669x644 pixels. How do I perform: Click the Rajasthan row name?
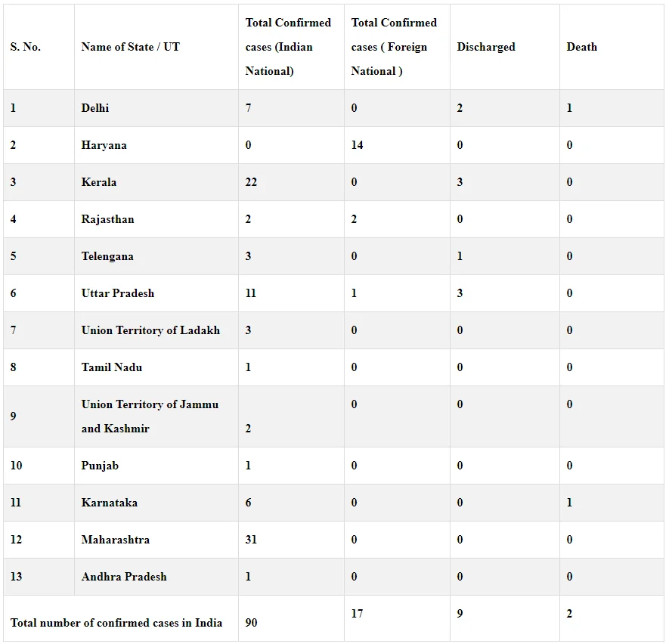tap(107, 219)
